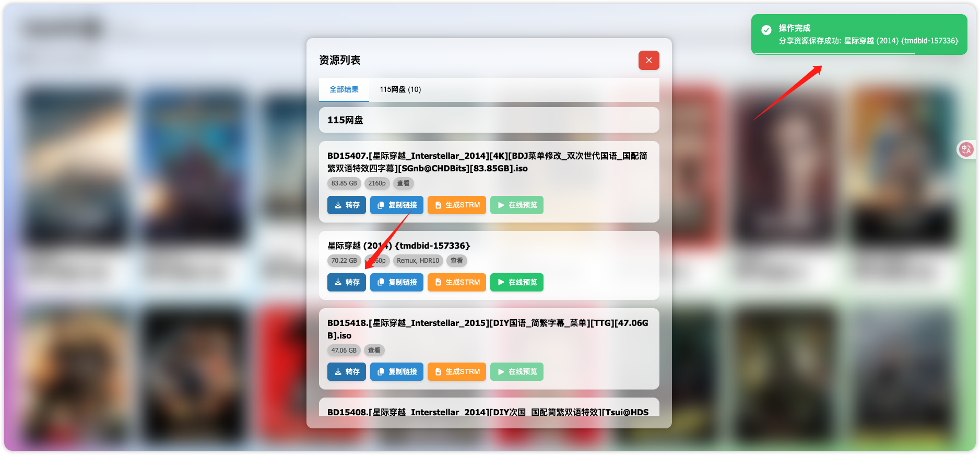Click the translate icon at right edge
This screenshot has height=455, width=980.
click(x=966, y=149)
